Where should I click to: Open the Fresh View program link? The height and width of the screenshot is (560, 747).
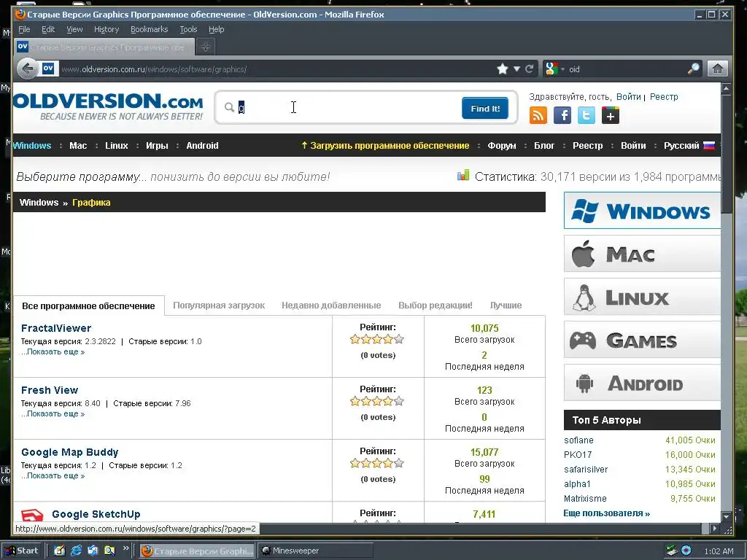tap(50, 390)
